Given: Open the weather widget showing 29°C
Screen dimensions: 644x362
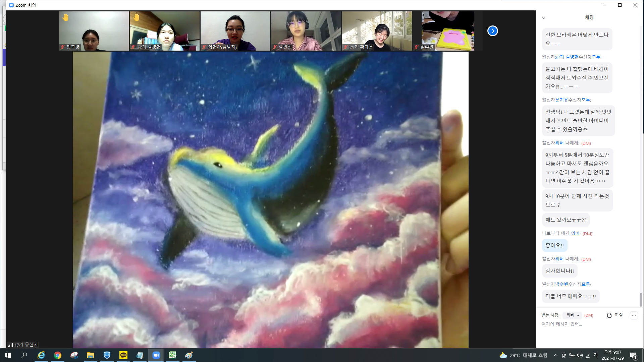Looking at the screenshot, I should [x=523, y=355].
